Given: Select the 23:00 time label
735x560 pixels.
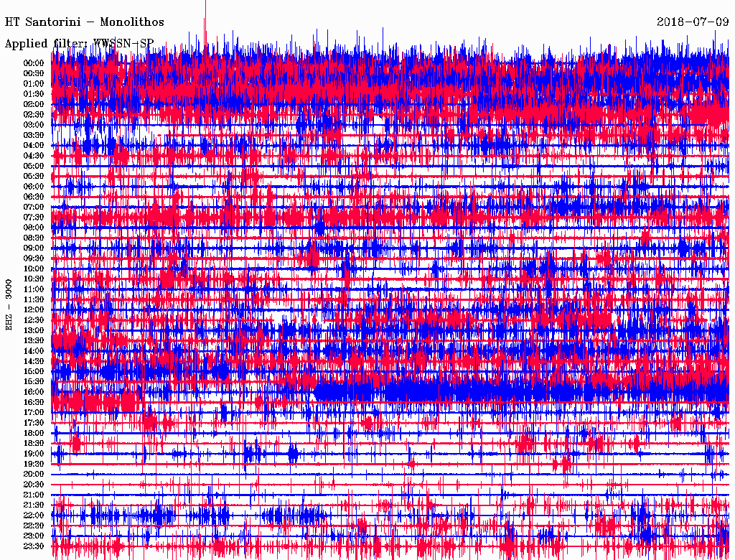Looking at the screenshot, I should click(34, 536).
